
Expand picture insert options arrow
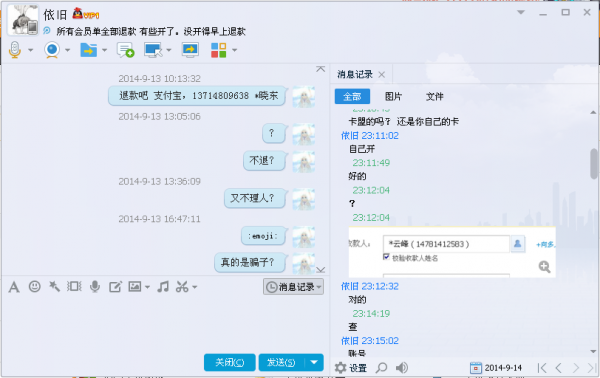[147, 287]
